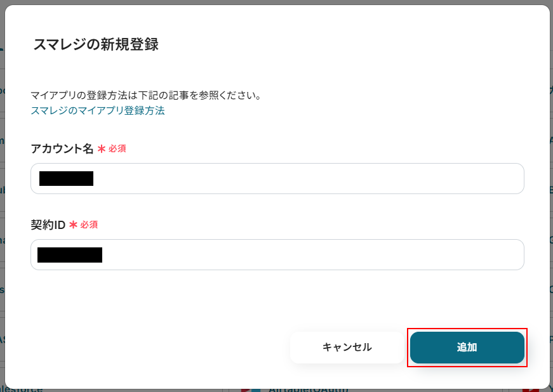Click the スマレジの新規登録 dialog title
Screen dimensions: 553x392
coord(96,45)
